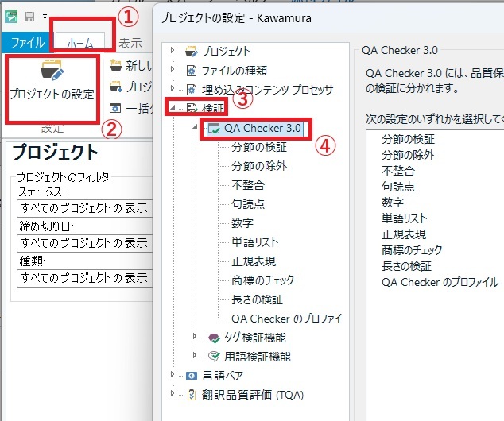Expand the 埋め込みコンテンツ プロセッサ node
This screenshot has width=504, height=421.
point(173,88)
